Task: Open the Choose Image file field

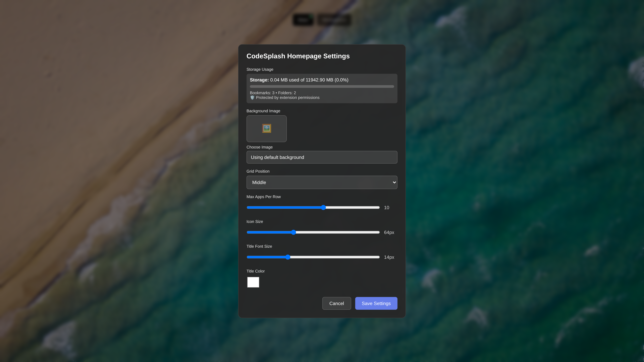Action: (322, 157)
